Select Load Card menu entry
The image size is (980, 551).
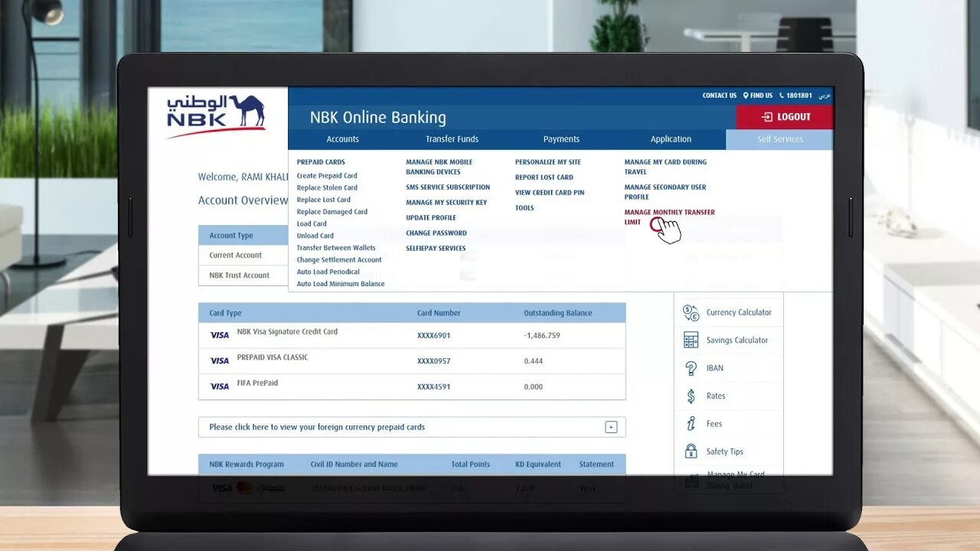coord(312,224)
